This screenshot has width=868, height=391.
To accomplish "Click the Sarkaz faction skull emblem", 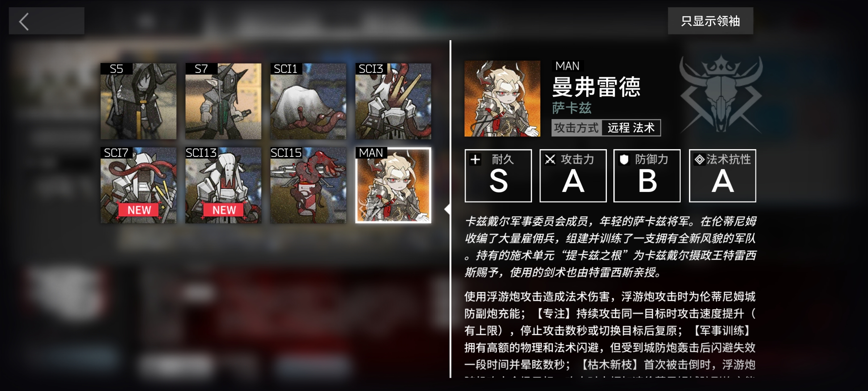I will (721, 94).
